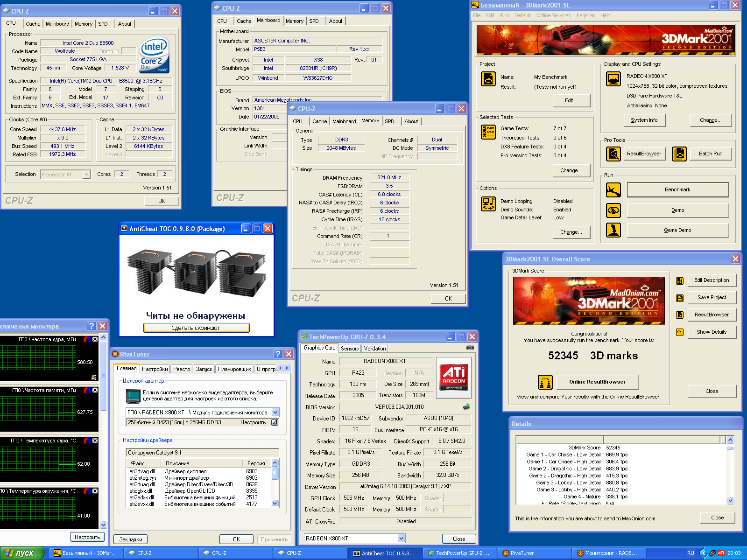Switch to the Validation tab in GPU-Z
Image resolution: width=747 pixels, height=560 pixels.
375,349
